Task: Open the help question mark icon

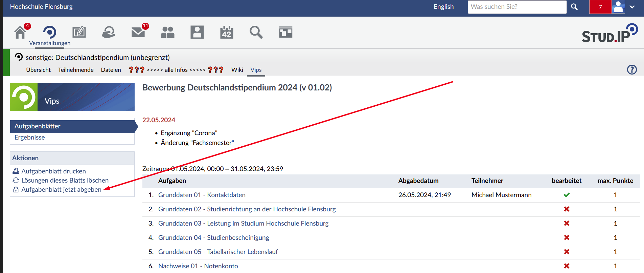Action: pos(631,70)
